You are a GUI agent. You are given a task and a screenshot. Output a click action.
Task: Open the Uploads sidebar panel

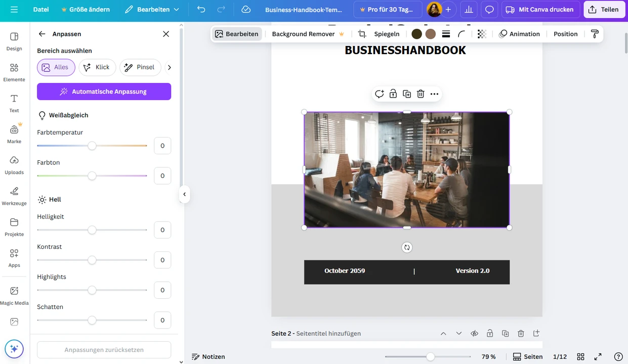[14, 165]
